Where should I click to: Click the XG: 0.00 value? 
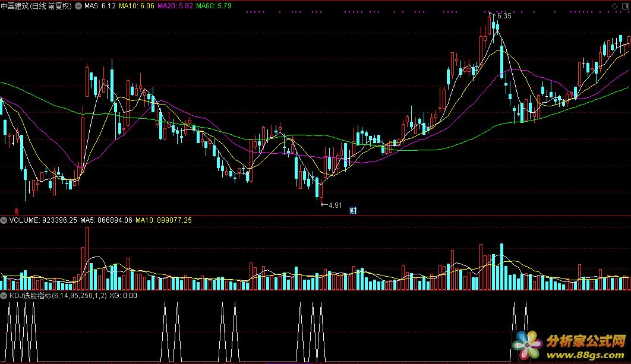[123, 296]
